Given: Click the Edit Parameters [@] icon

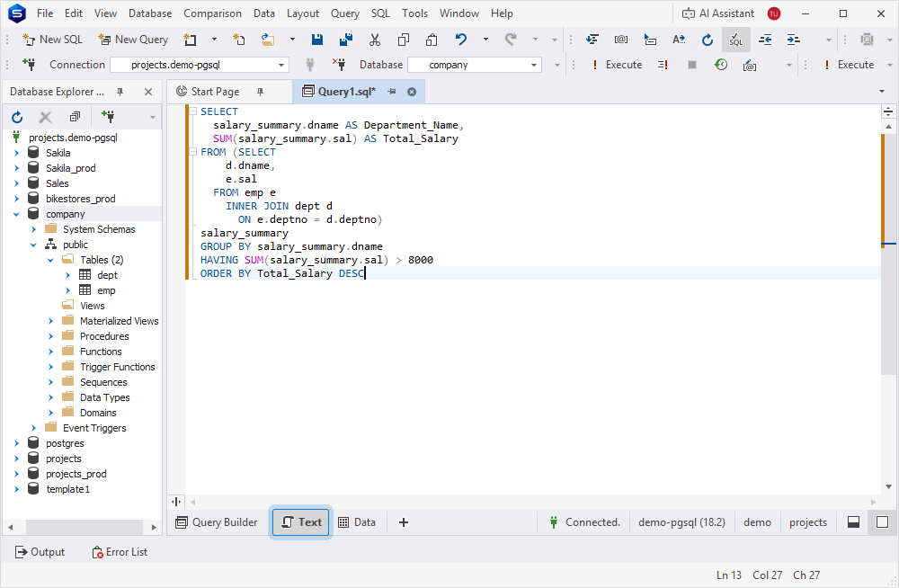Looking at the screenshot, I should [x=750, y=66].
